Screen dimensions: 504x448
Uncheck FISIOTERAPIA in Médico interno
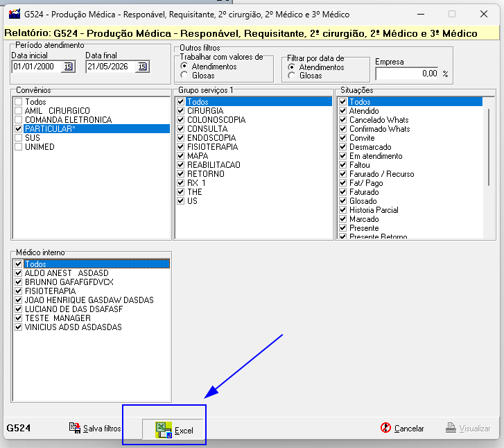18,291
